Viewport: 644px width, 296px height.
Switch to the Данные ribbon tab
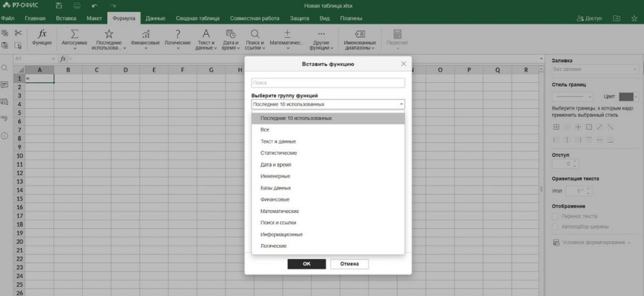pyautogui.click(x=155, y=16)
